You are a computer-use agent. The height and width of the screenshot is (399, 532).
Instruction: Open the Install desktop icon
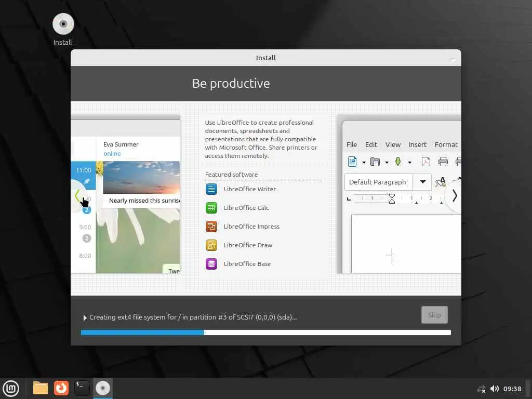(63, 29)
